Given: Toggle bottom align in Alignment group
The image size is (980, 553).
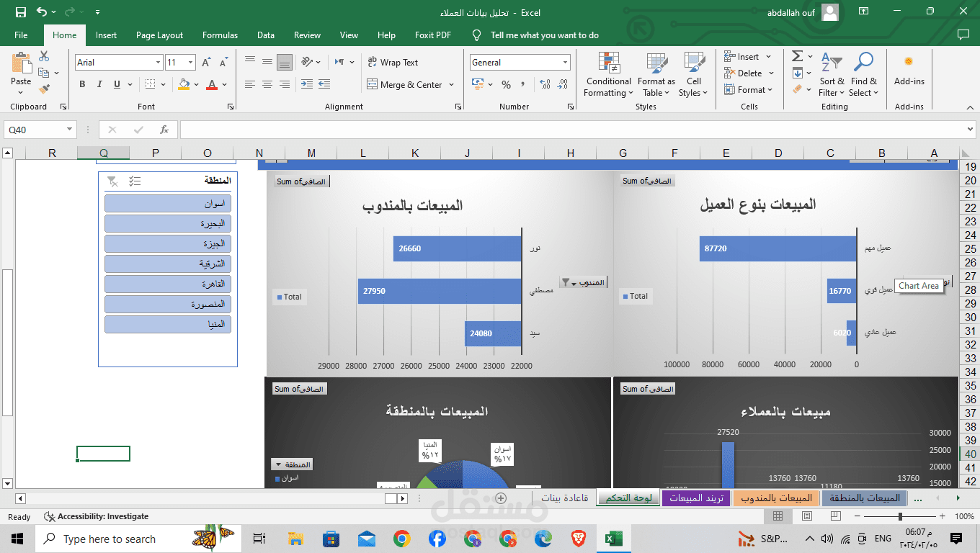Looking at the screenshot, I should point(285,62).
